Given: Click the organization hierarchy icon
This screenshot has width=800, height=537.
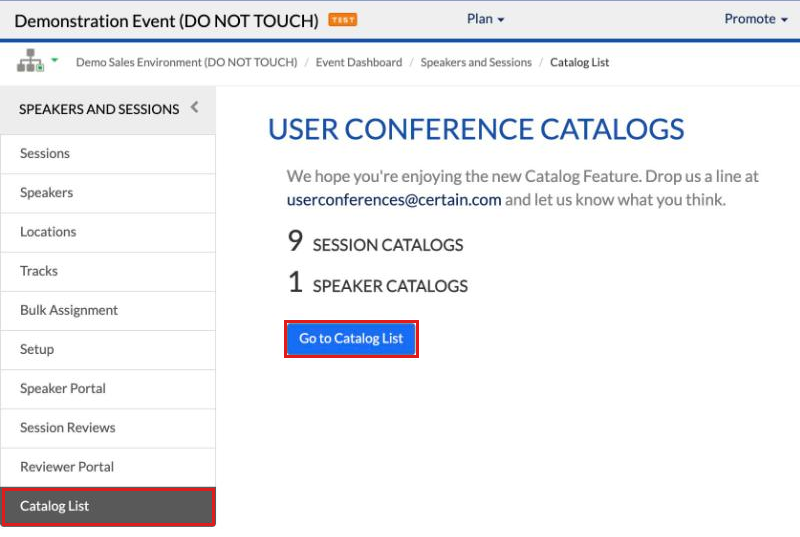Looking at the screenshot, I should pos(30,61).
